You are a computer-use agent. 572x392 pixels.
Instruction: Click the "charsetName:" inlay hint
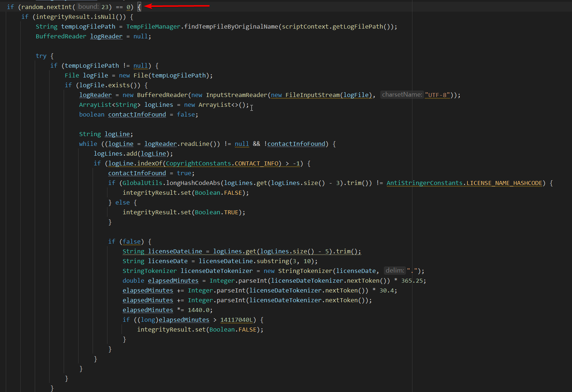pos(402,94)
